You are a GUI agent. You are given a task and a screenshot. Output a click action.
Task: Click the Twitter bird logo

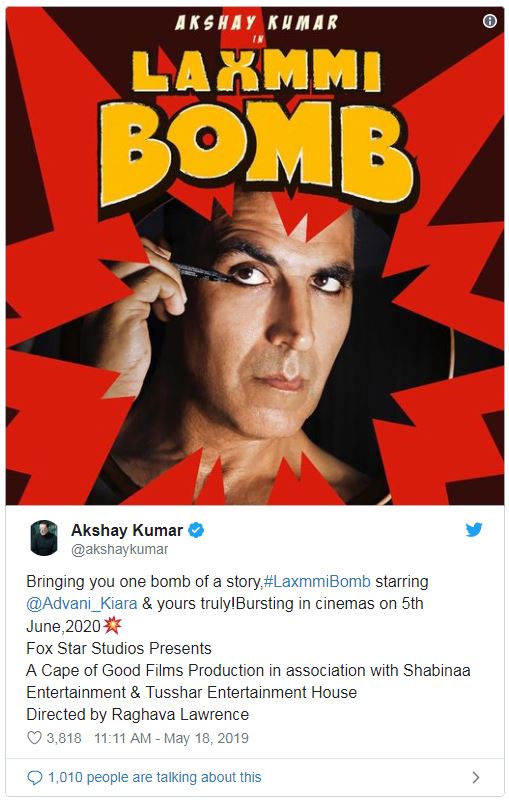click(x=474, y=529)
